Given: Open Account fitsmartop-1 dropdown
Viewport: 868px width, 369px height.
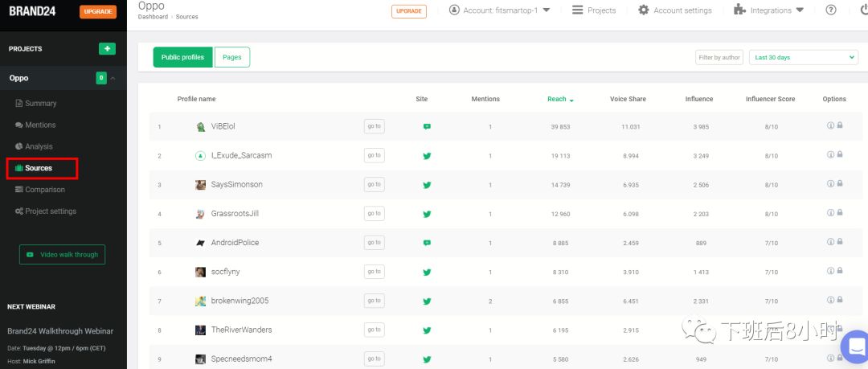Looking at the screenshot, I should click(x=499, y=10).
